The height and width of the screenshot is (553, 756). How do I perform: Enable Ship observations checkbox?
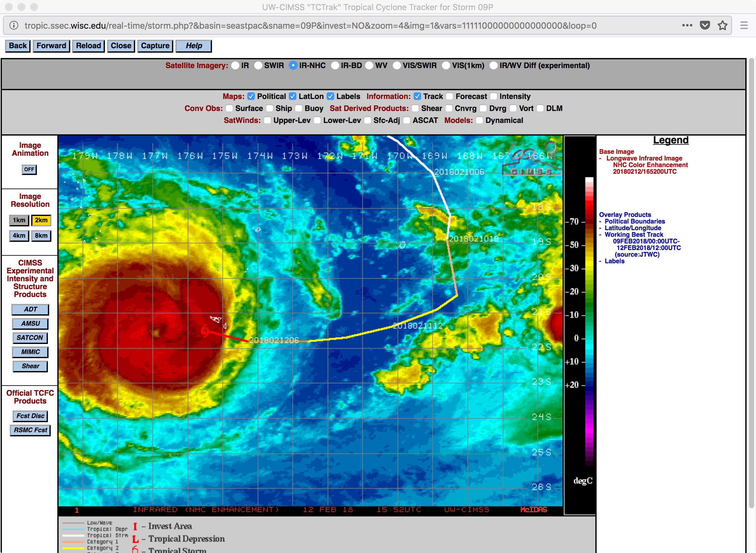[x=270, y=108]
